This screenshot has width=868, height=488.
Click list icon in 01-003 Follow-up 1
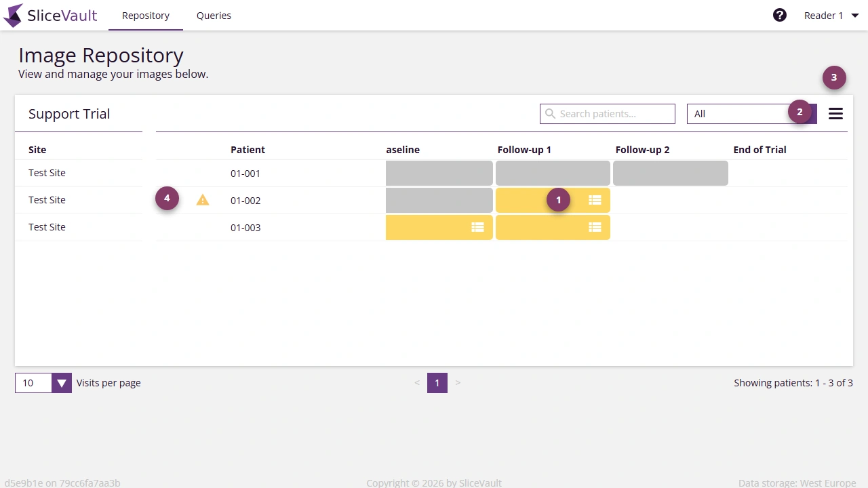[x=595, y=228]
